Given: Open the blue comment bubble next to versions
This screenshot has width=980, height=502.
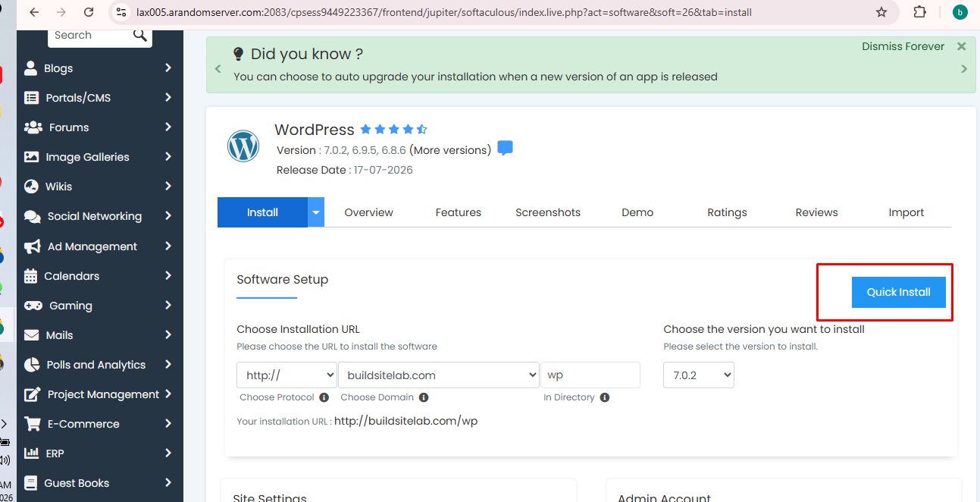Looking at the screenshot, I should (505, 148).
